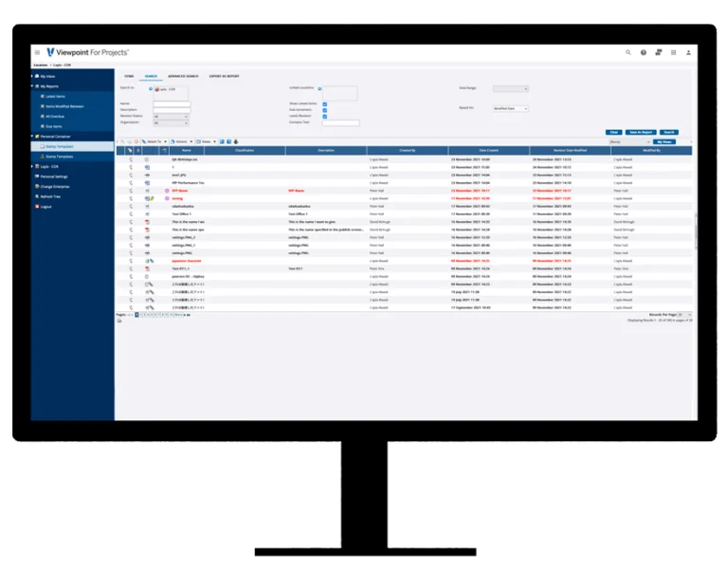Image resolution: width=728 pixels, height=572 pixels.
Task: Open the Organization dropdown
Action: click(171, 123)
